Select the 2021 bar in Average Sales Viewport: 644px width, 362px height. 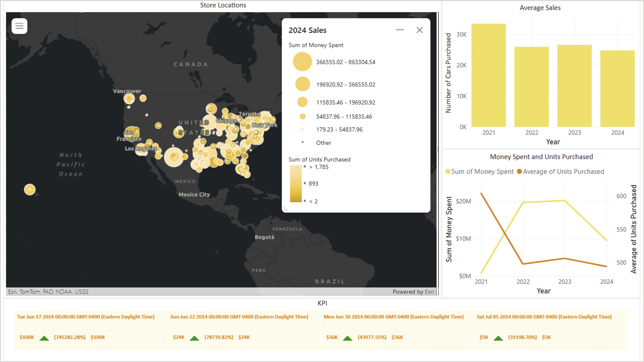[489, 75]
